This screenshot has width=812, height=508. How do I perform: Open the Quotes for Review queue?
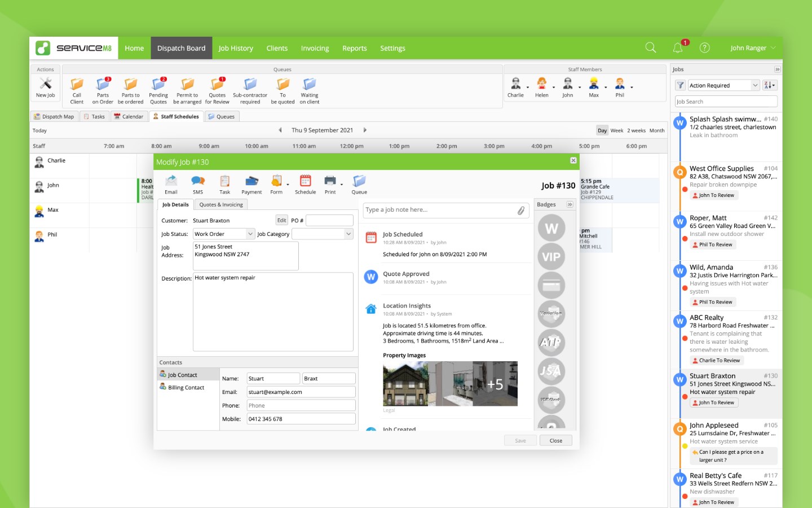[217, 84]
